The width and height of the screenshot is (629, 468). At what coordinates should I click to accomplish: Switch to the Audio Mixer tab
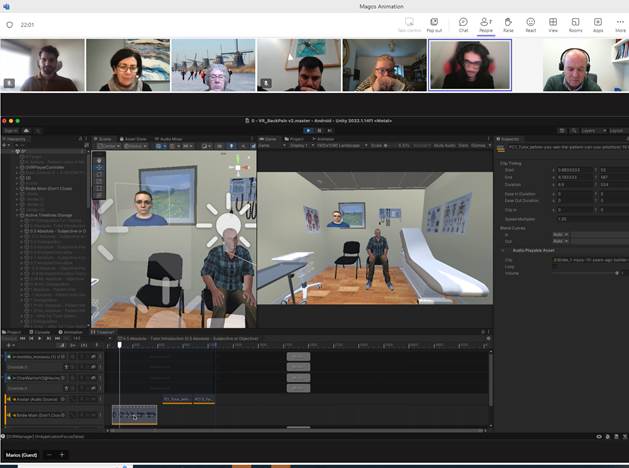169,139
